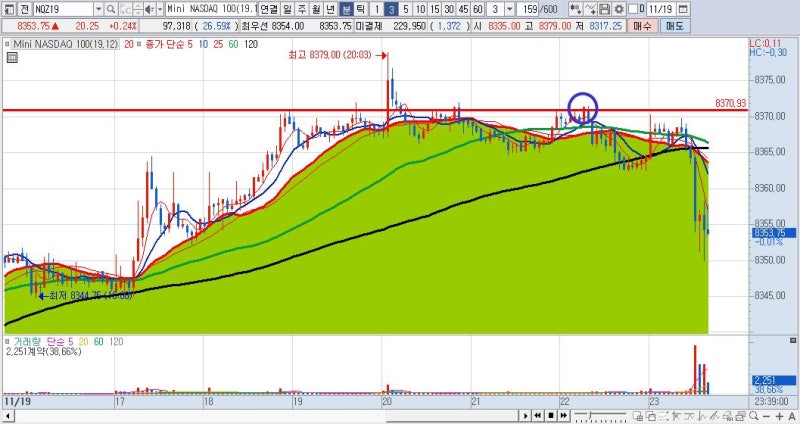Click the 최저 8344,75 low label
This screenshot has height=424, width=800.
90,295
